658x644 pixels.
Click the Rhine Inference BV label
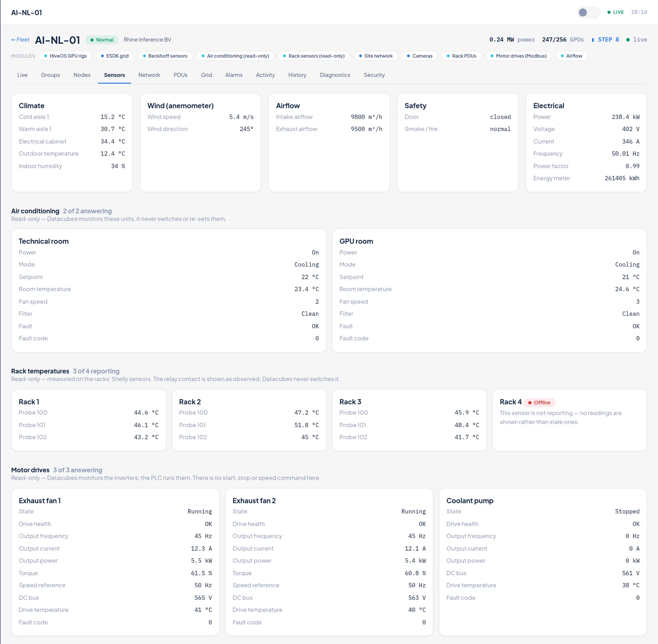pyautogui.click(x=147, y=39)
